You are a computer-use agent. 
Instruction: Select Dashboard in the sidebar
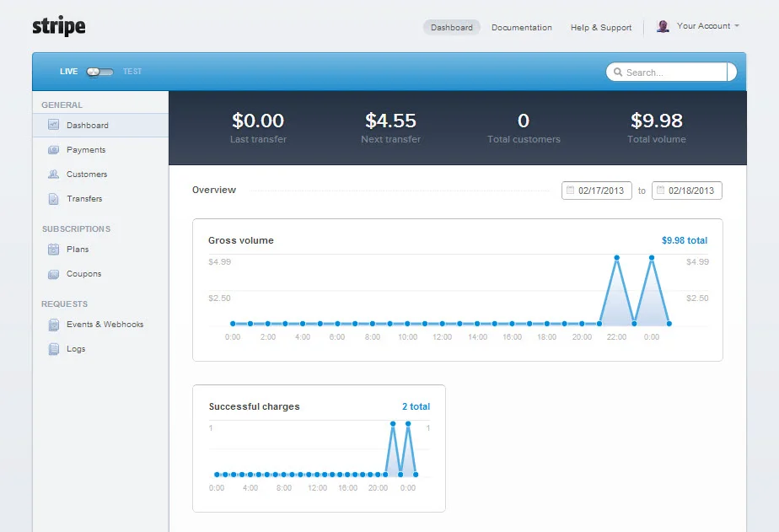(x=100, y=125)
